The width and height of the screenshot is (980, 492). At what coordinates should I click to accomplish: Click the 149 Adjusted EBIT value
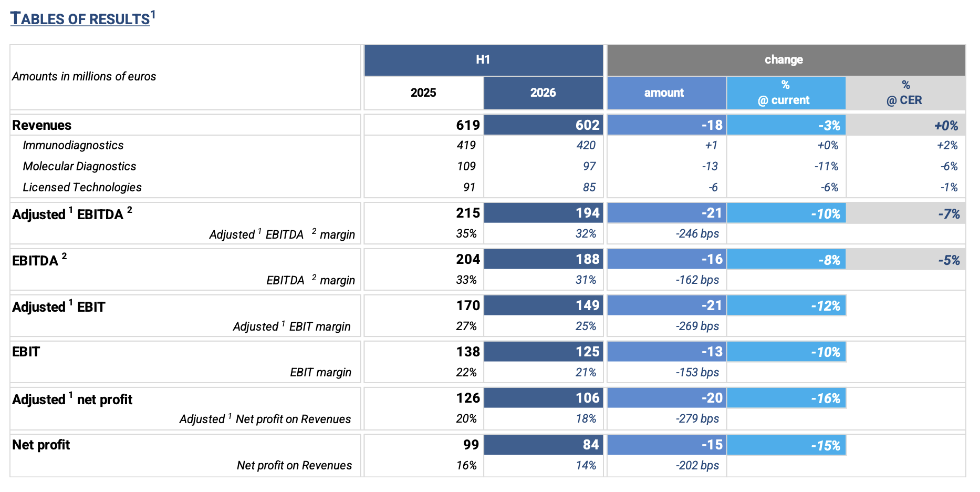coord(587,305)
